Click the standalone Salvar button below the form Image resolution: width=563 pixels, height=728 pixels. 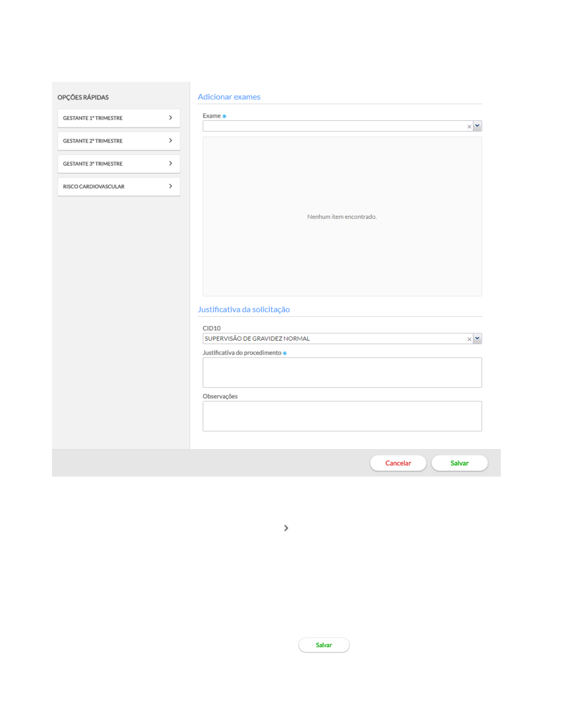pyautogui.click(x=324, y=645)
